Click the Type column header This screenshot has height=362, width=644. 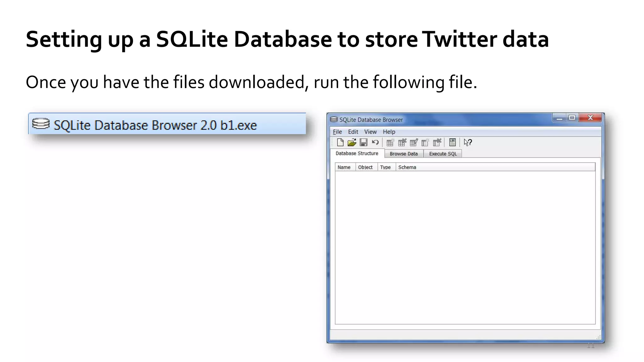[386, 167]
